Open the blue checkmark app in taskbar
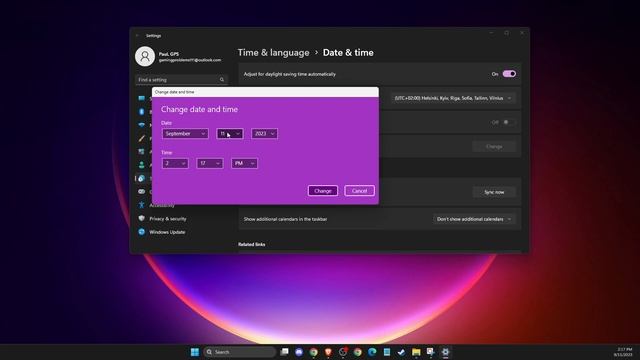The width and height of the screenshot is (640, 360). tap(401, 352)
